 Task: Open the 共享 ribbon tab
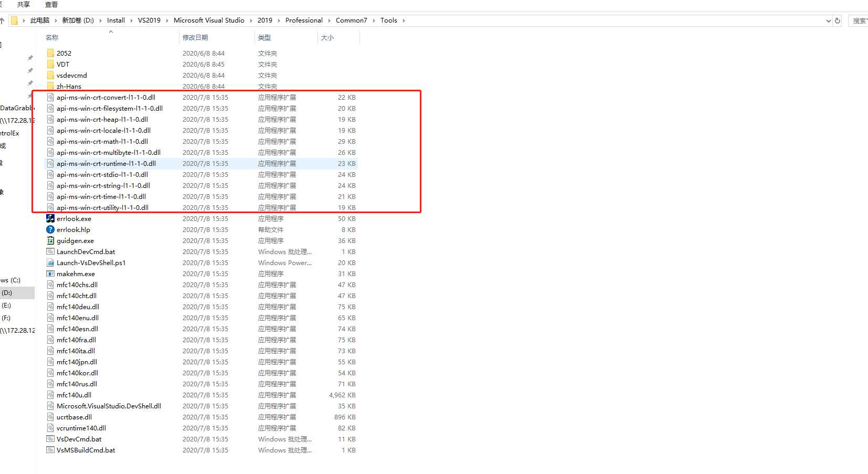(24, 4)
